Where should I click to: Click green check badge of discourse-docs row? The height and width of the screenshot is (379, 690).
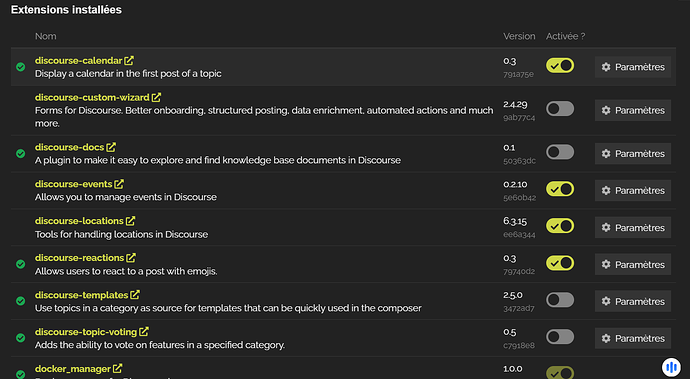(20, 154)
